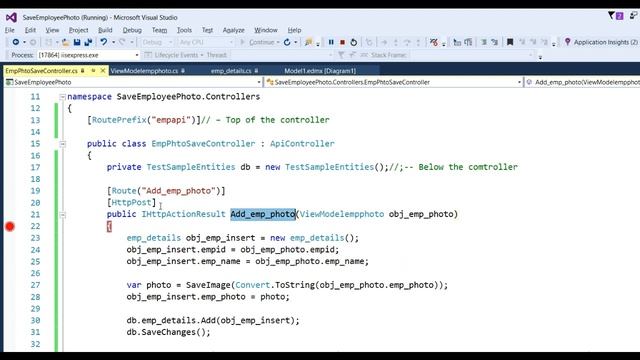Click the highlighted Add_emp_photo method name
Viewport: 640px width, 360px height.
coord(263,214)
